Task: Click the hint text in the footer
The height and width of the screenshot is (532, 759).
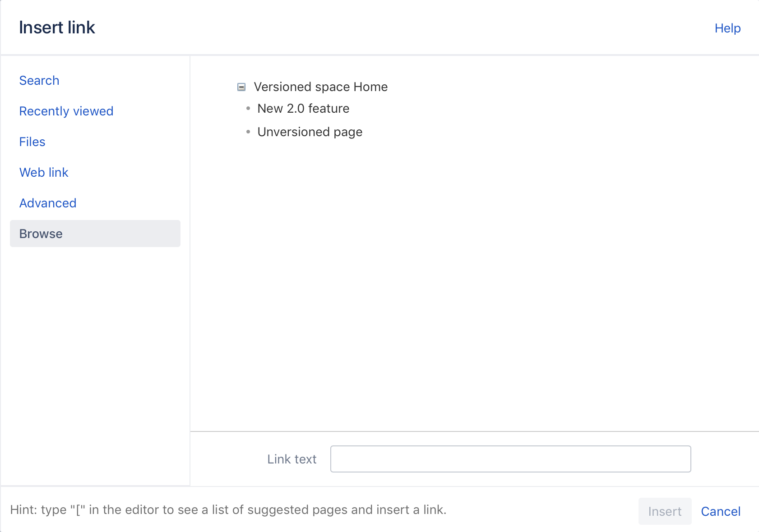Action: pos(228,510)
